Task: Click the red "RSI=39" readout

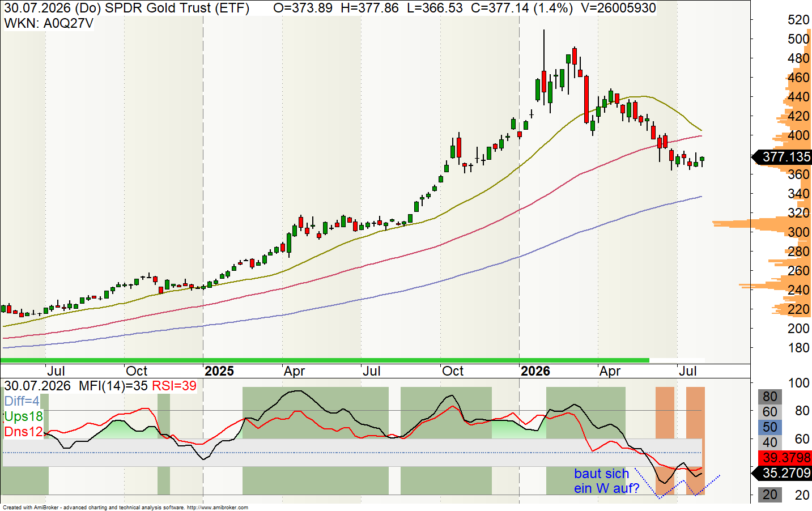Action: pyautogui.click(x=175, y=386)
